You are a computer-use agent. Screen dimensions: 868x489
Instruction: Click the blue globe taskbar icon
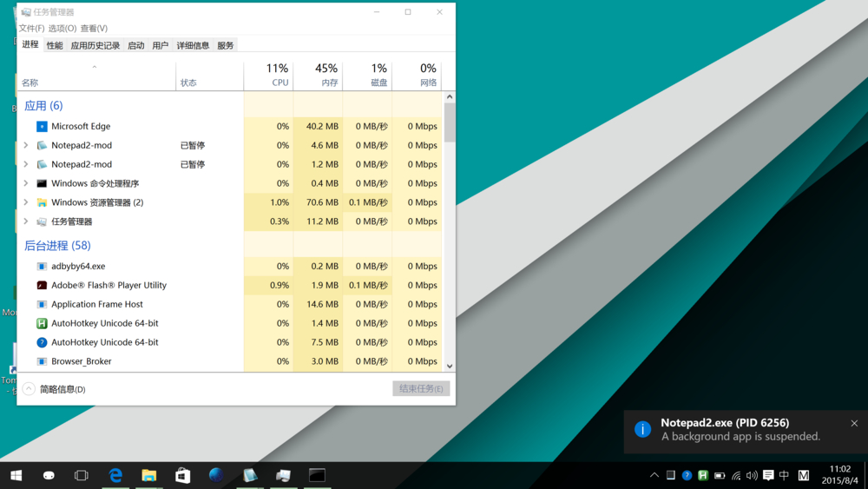coord(216,475)
